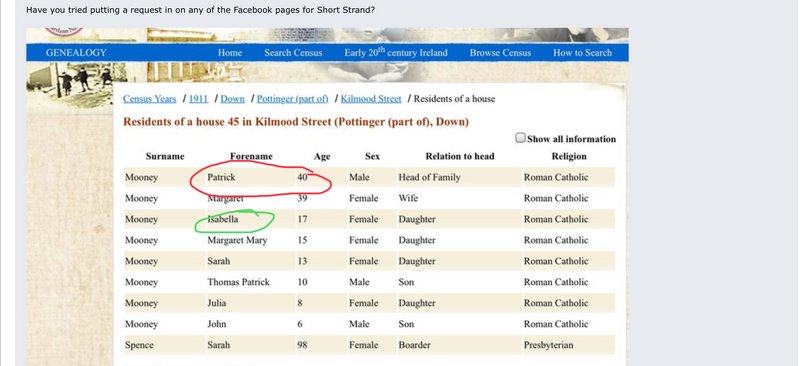Select the forename Margaret Mary

[x=237, y=240]
